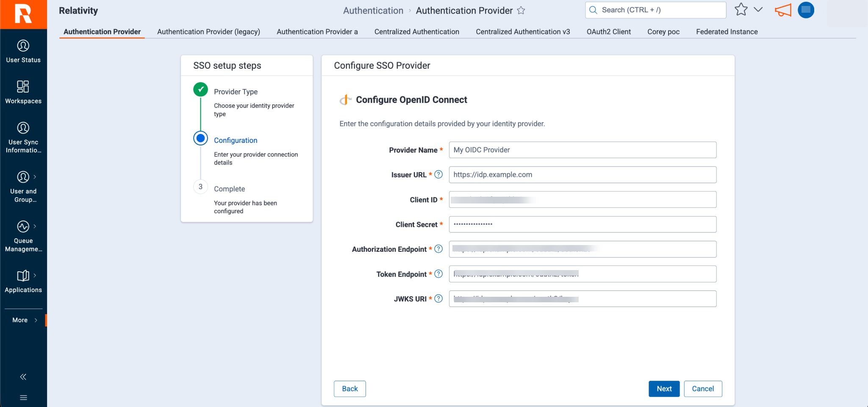The image size is (868, 407).
Task: Click the Configure OpenID Connect heading
Action: point(411,100)
